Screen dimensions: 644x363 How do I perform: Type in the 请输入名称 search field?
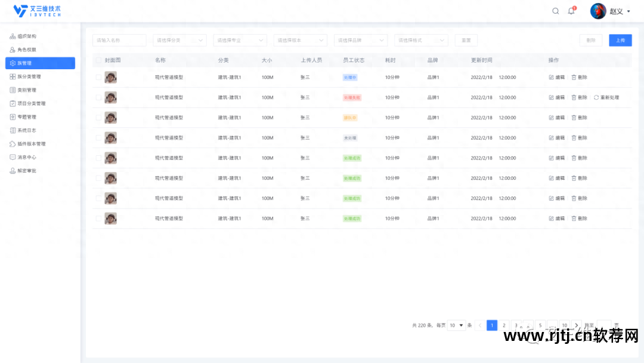119,40
